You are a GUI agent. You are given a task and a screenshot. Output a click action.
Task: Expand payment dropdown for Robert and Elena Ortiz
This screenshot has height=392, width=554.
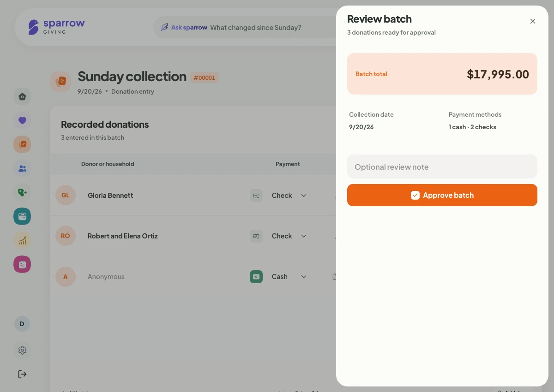pyautogui.click(x=304, y=236)
